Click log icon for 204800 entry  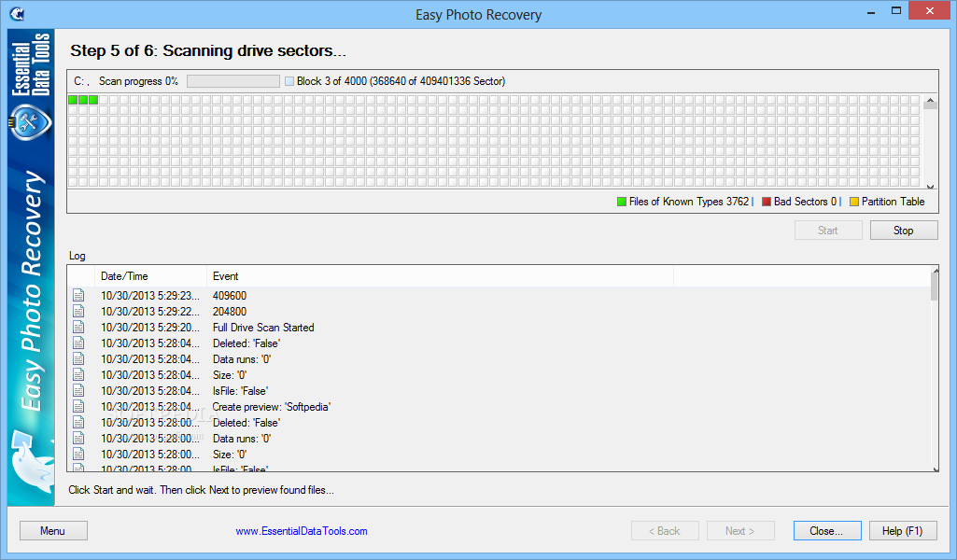78,311
